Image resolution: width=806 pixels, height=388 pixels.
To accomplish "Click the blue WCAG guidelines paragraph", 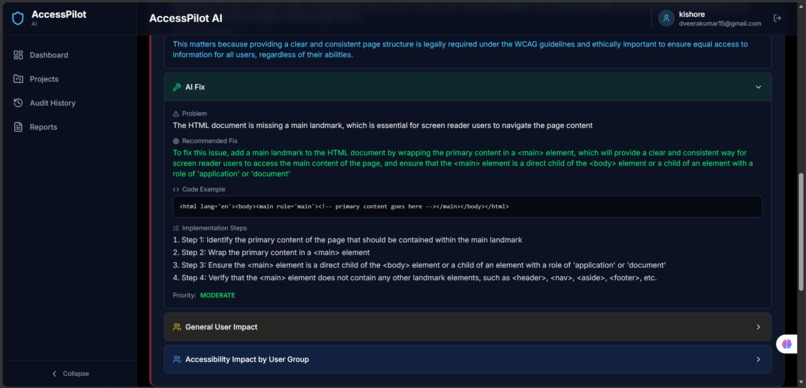I will click(x=460, y=49).
